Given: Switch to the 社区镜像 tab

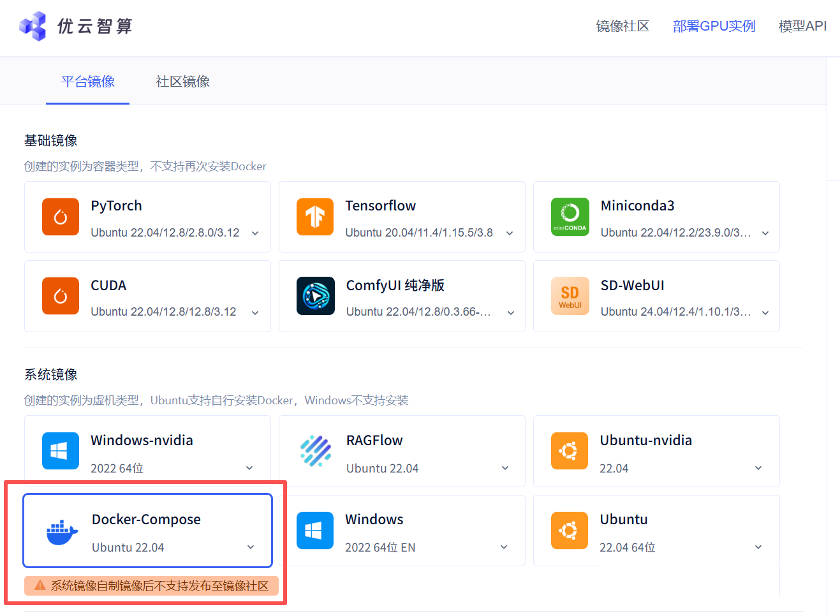Looking at the screenshot, I should tap(182, 82).
